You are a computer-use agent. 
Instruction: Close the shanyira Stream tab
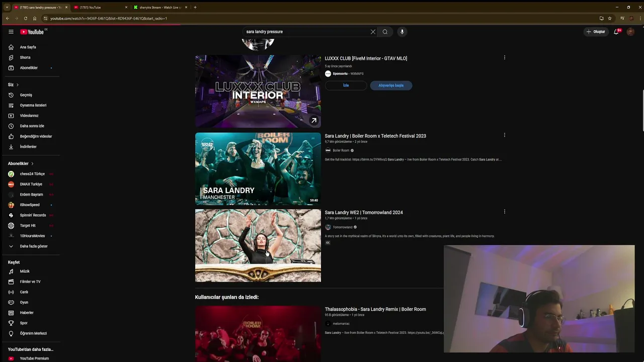click(x=186, y=7)
